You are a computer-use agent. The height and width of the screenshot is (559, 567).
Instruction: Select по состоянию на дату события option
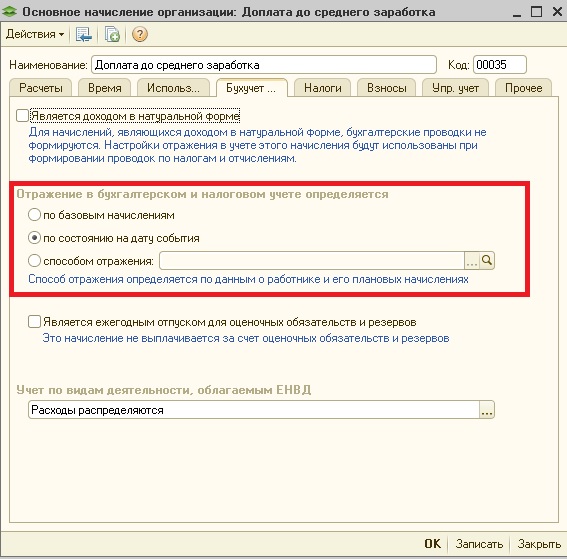point(34,238)
